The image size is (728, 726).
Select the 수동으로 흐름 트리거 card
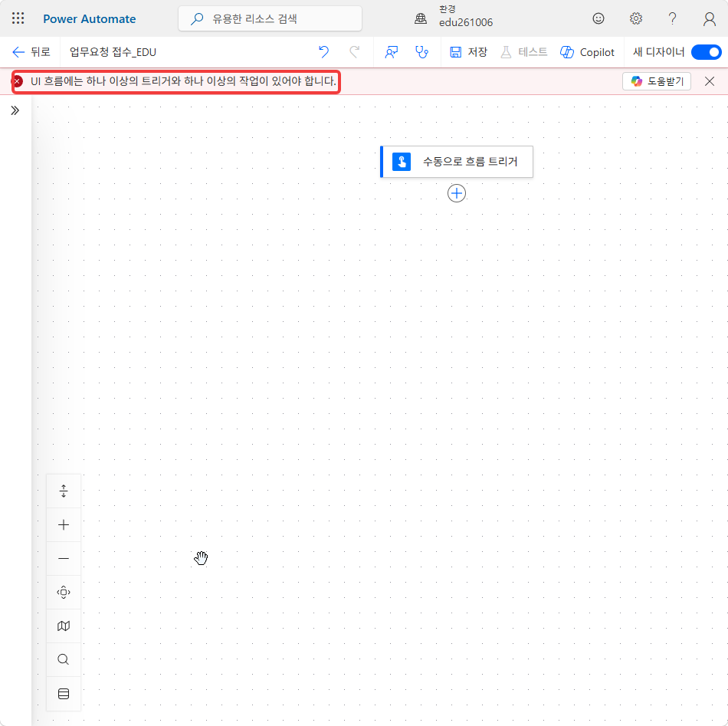pyautogui.click(x=457, y=162)
